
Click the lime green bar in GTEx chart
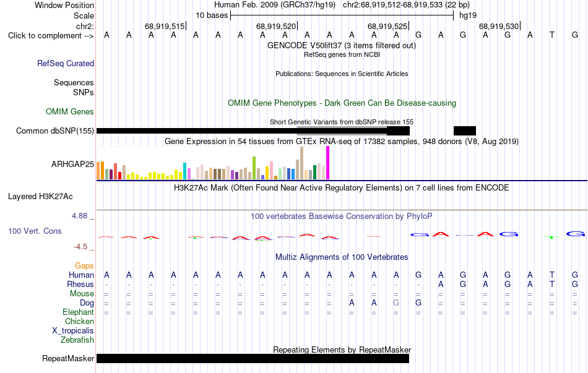pos(254,168)
